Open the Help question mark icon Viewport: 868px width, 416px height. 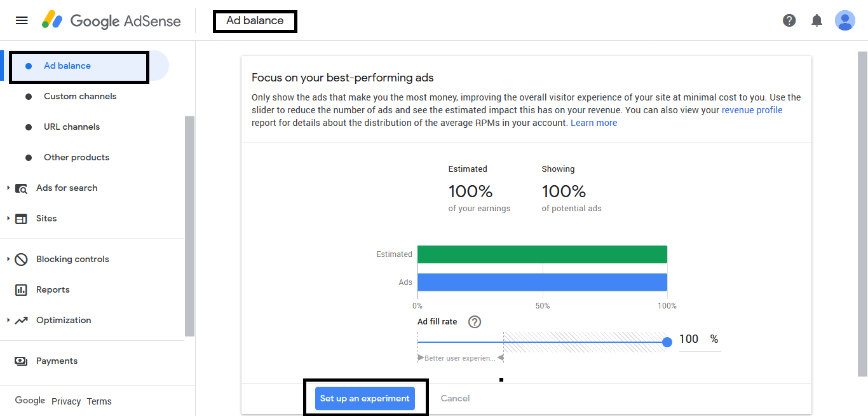(789, 20)
